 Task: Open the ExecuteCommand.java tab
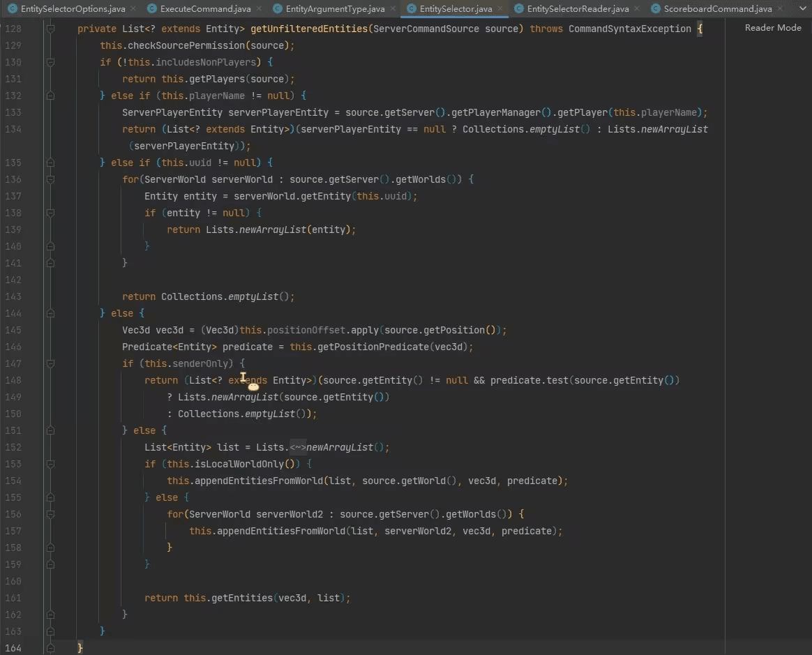pos(205,9)
